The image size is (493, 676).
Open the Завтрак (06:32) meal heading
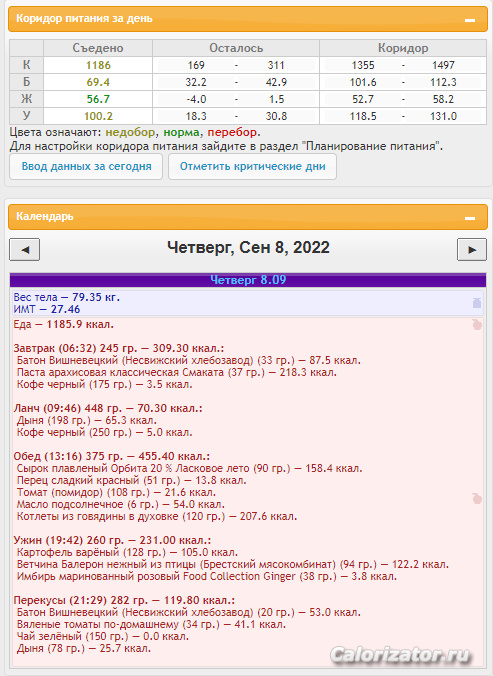click(119, 348)
